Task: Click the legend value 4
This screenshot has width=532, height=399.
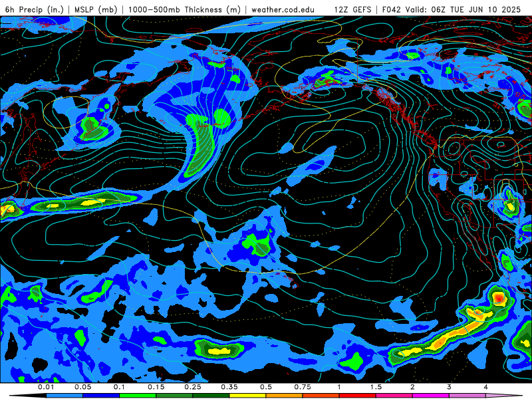Action: (x=486, y=387)
